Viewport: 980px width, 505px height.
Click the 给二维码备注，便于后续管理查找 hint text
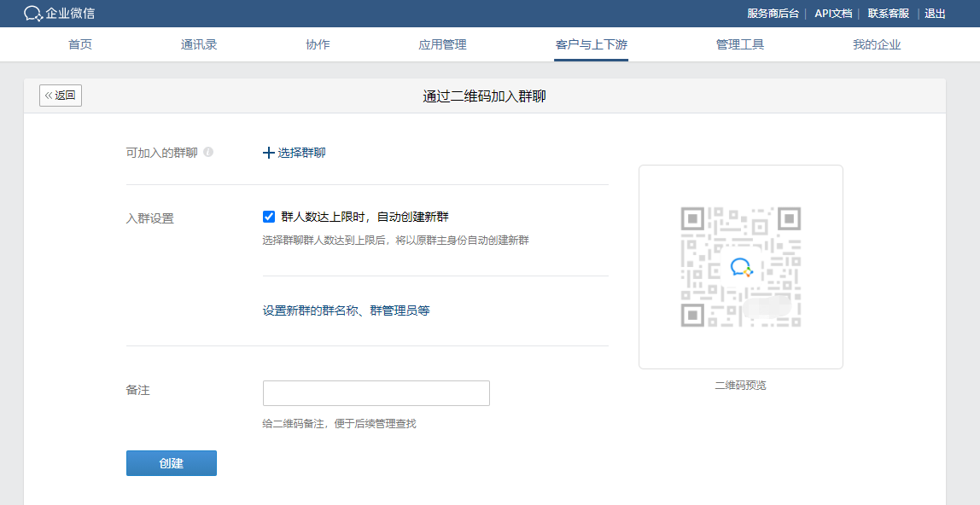pos(340,424)
